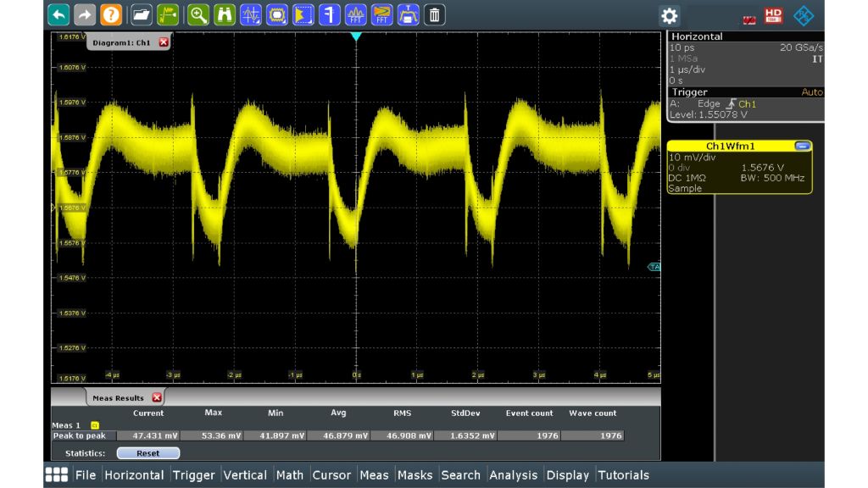868x488 pixels.
Task: Select the Cursor measurement tool icon
Action: 330,14
